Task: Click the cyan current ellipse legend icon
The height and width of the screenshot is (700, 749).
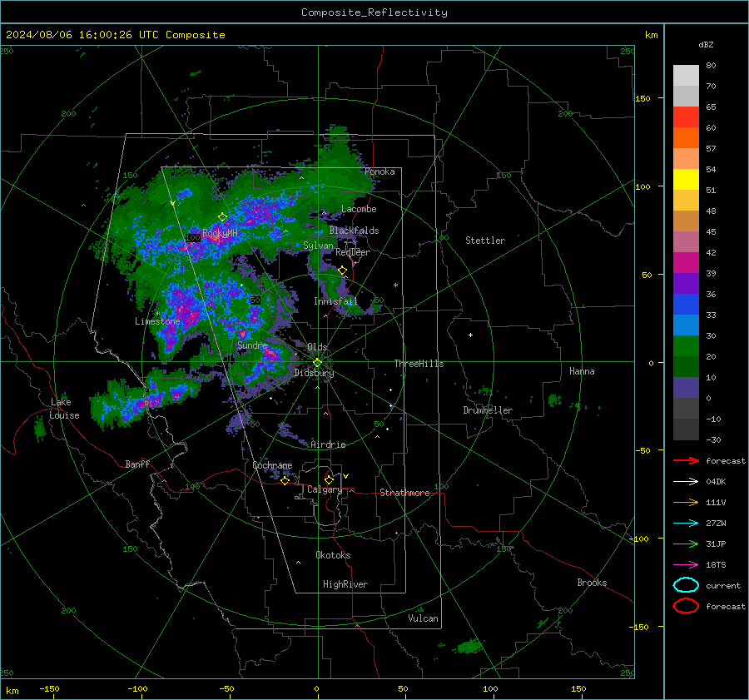Action: click(686, 585)
